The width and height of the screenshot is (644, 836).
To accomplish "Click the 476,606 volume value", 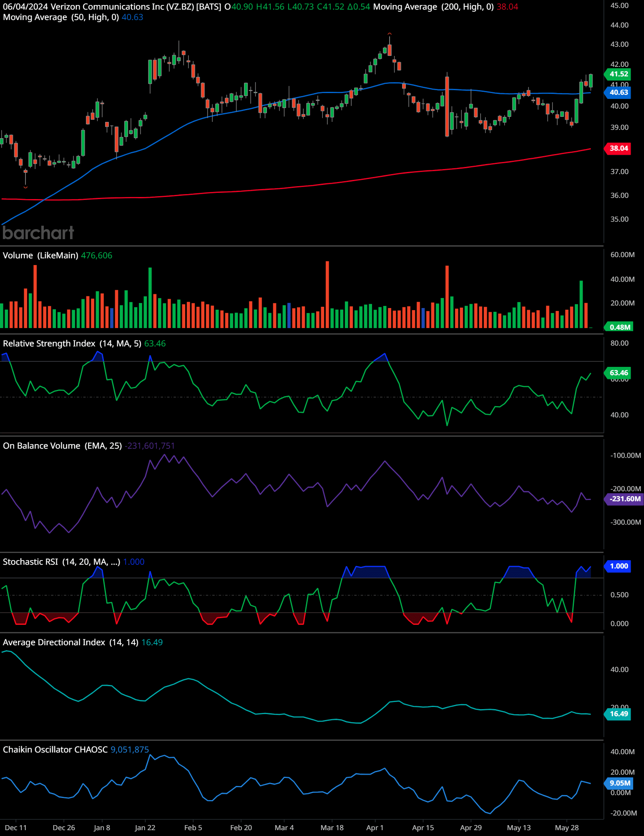I will point(97,255).
